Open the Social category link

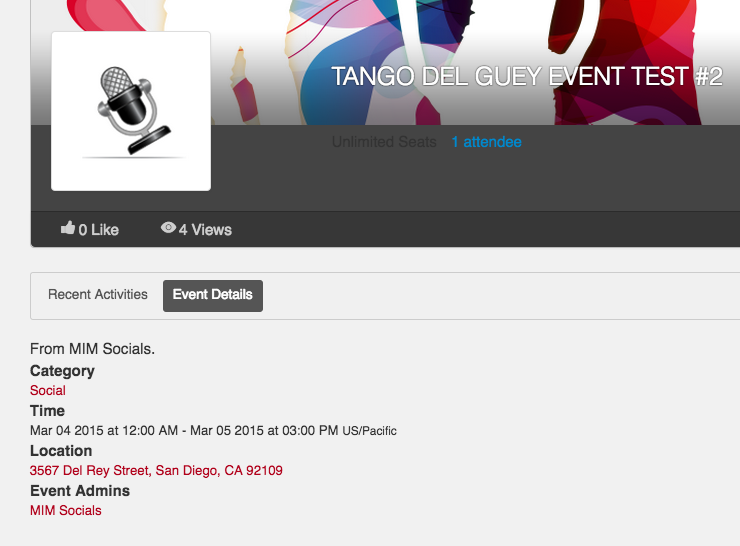[x=48, y=390]
